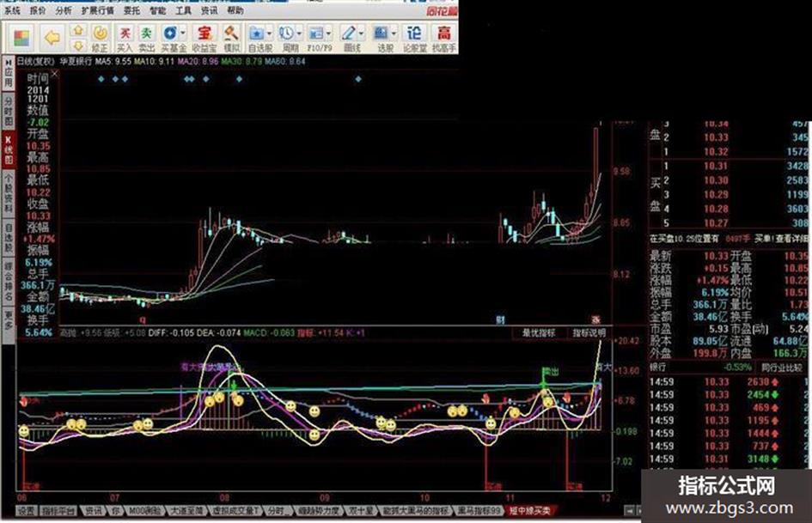
Task: Expand the 买基金 dropdown arrow
Action: pos(183,33)
